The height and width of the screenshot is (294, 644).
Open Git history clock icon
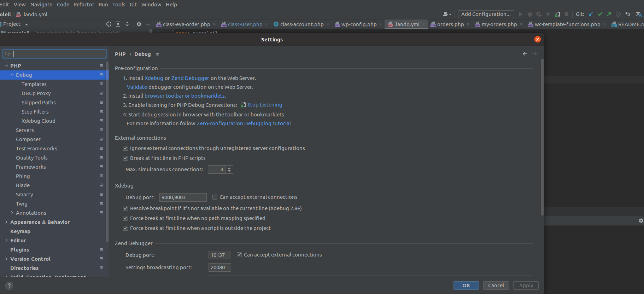(x=618, y=14)
